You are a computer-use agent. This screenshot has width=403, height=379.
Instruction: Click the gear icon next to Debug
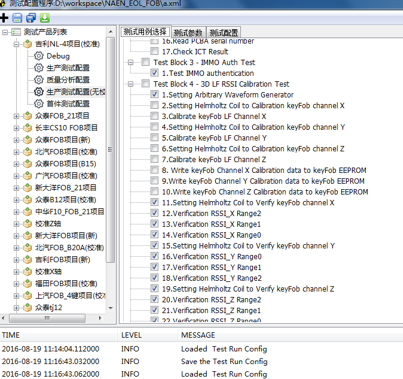(39, 56)
